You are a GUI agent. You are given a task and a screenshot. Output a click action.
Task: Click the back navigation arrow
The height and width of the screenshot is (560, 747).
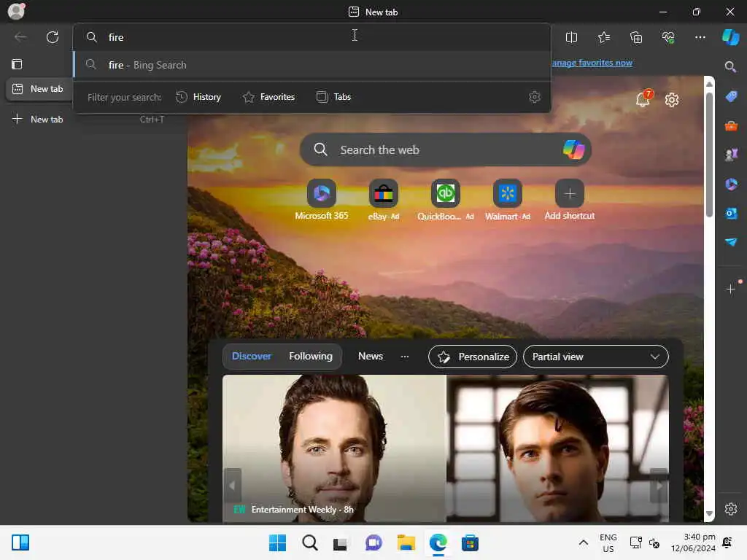pyautogui.click(x=20, y=37)
